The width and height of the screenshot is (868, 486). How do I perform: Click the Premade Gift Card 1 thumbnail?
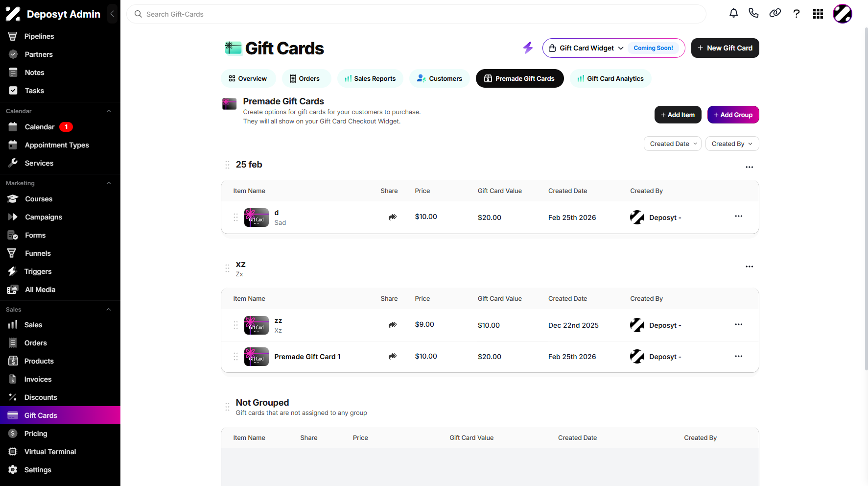[x=257, y=357]
